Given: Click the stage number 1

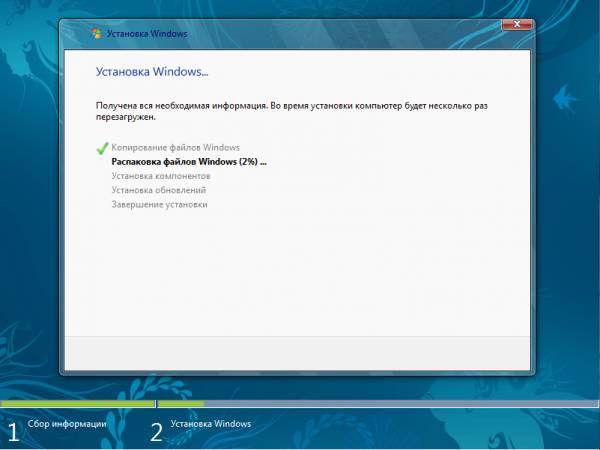Looking at the screenshot, I should point(13,432).
